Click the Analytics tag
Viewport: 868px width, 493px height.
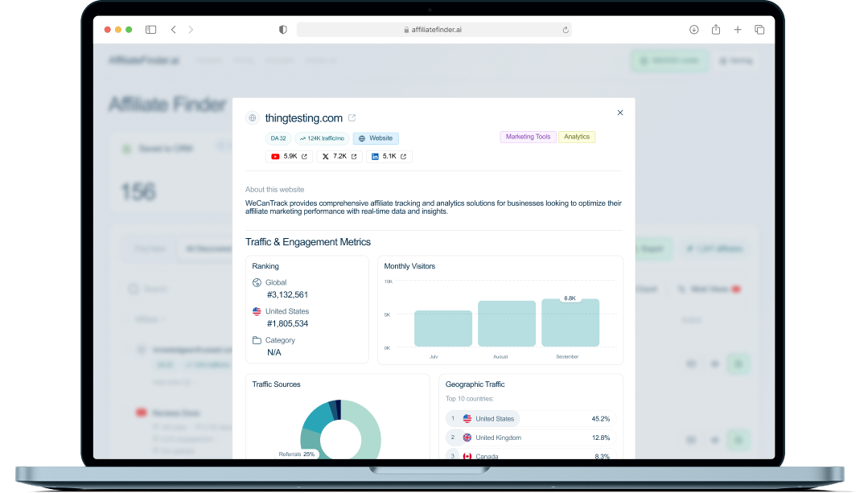click(x=577, y=137)
